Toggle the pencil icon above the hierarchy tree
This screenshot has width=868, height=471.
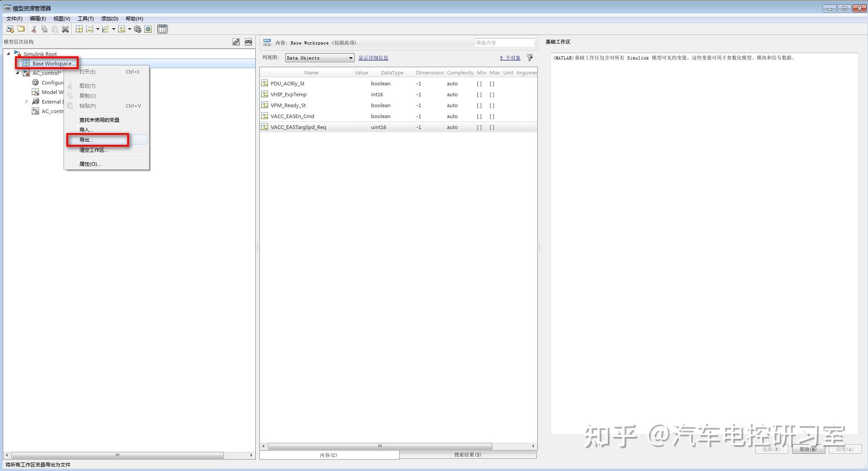[236, 41]
